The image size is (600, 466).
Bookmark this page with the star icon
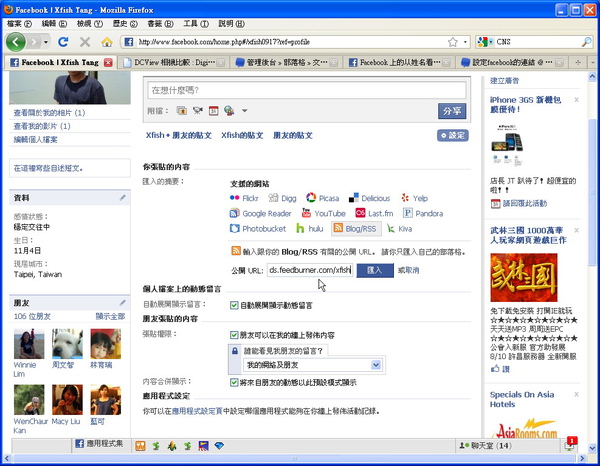tap(453, 42)
